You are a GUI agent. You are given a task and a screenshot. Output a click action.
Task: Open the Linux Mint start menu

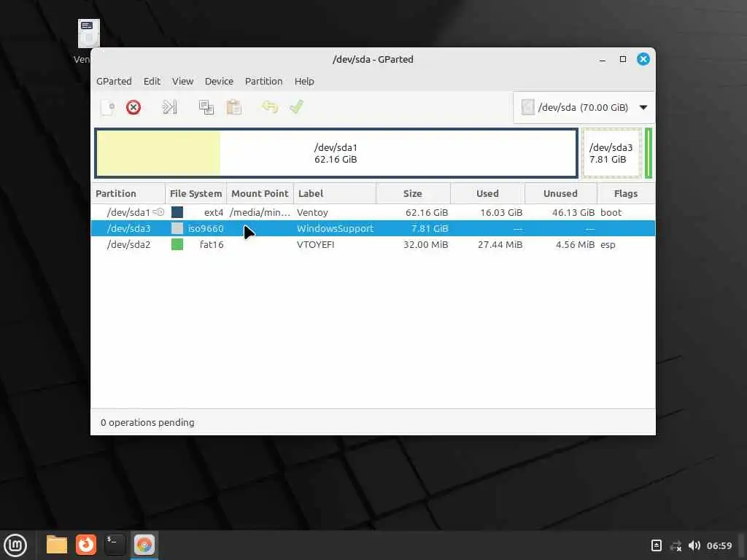[16, 545]
